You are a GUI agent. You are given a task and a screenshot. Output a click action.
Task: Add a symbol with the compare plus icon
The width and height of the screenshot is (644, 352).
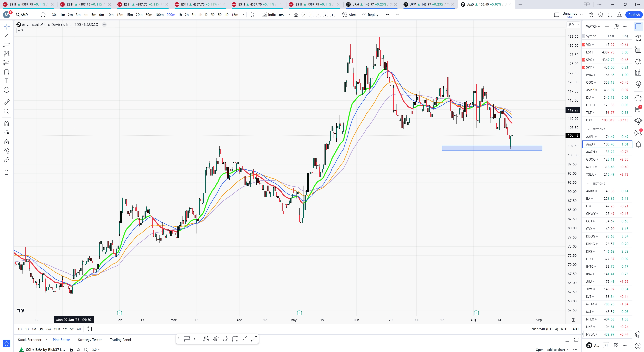(x=43, y=15)
